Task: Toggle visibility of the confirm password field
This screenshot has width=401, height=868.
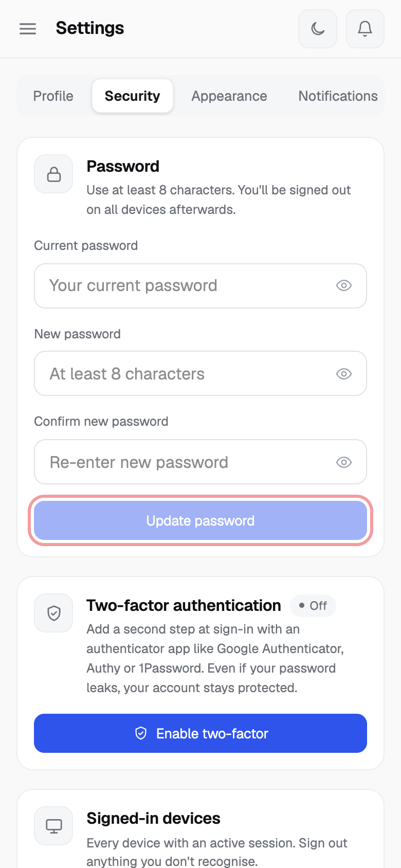Action: pyautogui.click(x=344, y=462)
